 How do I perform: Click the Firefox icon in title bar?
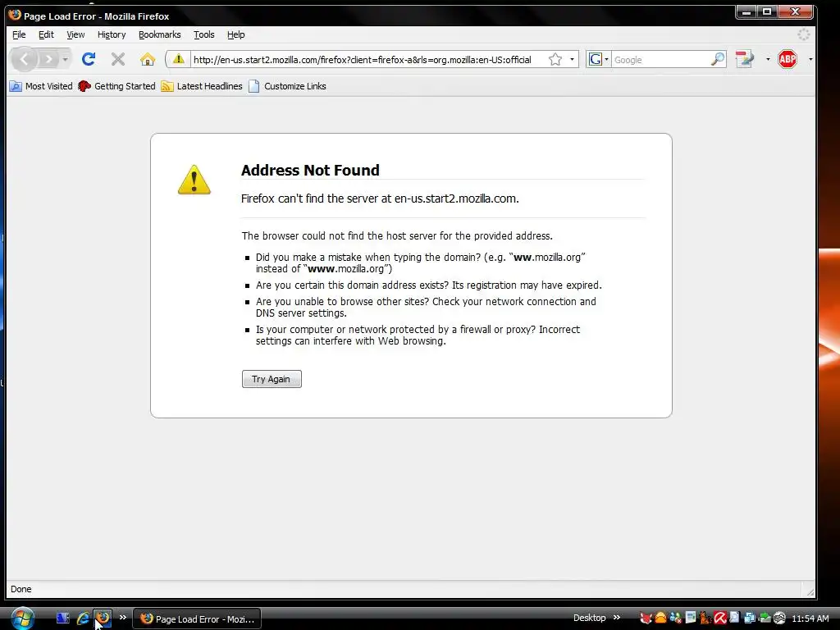pos(15,15)
